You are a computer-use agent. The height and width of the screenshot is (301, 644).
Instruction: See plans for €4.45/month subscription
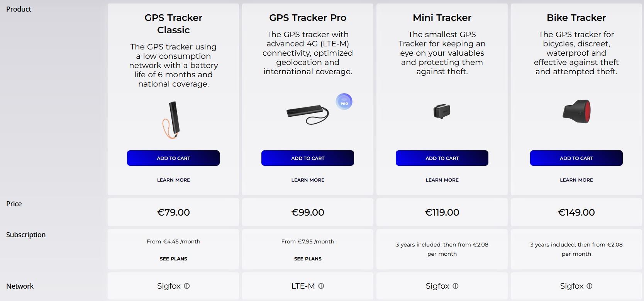(x=173, y=259)
